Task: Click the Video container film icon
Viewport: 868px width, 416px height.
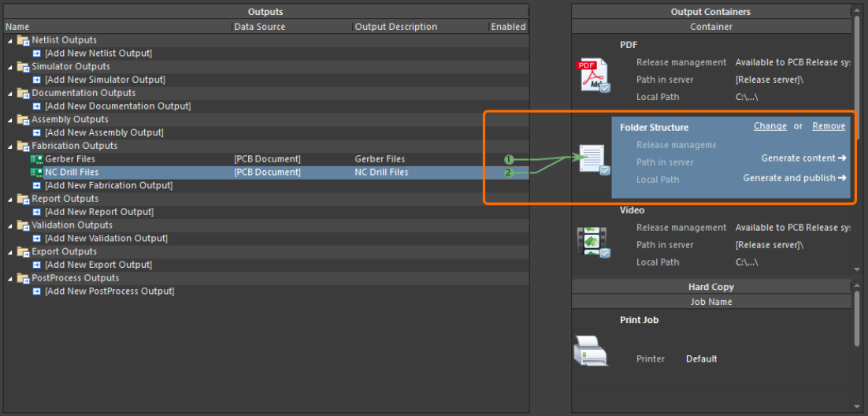Action: coord(592,242)
